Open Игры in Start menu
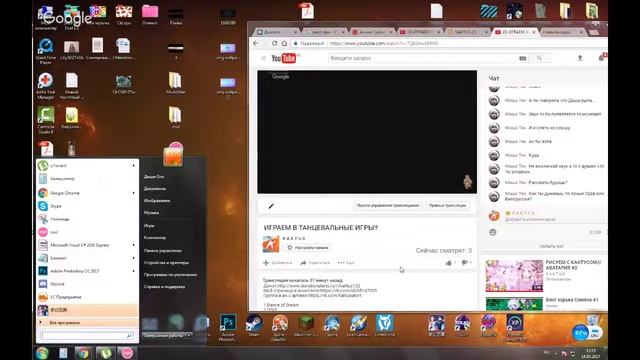 [149, 225]
